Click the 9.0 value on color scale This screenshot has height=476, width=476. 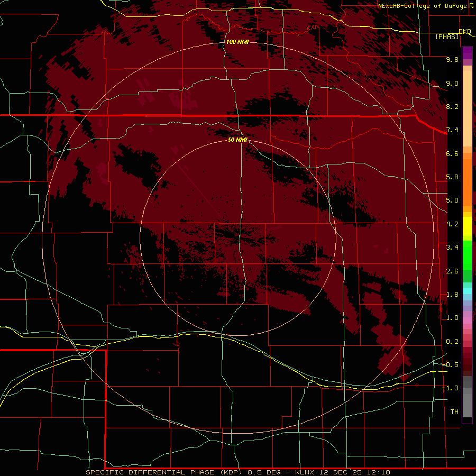(452, 83)
